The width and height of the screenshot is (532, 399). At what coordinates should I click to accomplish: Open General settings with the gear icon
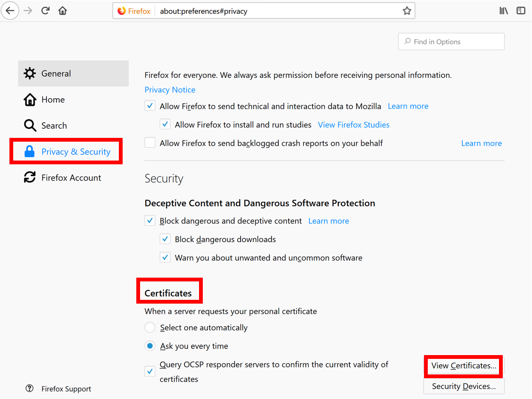point(30,73)
